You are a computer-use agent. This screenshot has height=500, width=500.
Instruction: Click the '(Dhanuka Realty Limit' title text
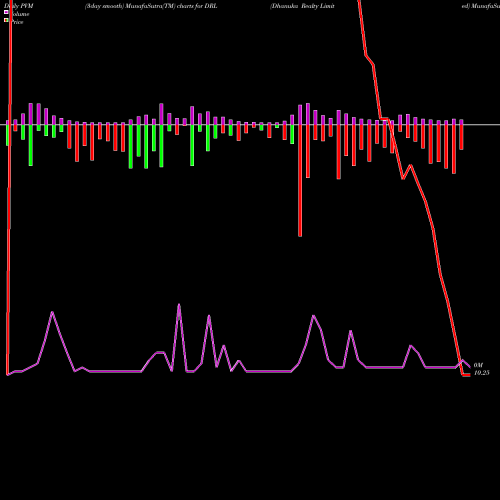[x=302, y=6]
